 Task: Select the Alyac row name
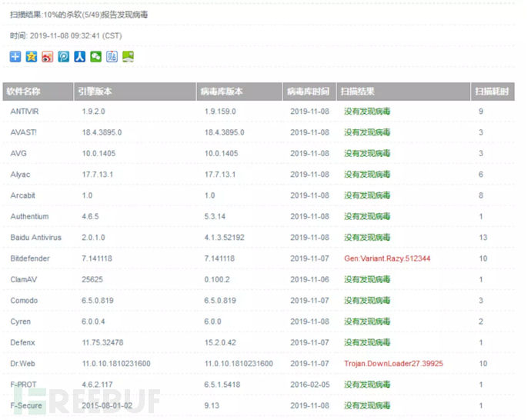pyautogui.click(x=20, y=175)
